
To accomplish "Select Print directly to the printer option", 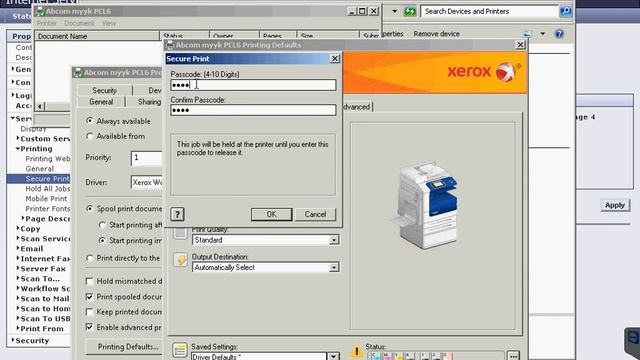I will tap(89, 258).
